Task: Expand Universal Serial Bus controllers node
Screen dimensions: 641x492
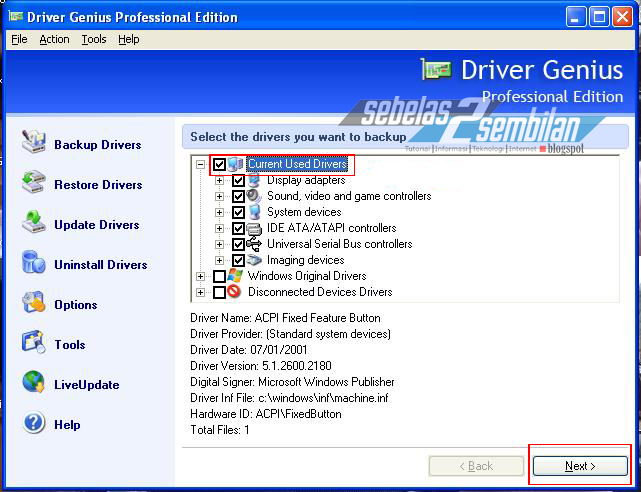Action: coord(220,244)
